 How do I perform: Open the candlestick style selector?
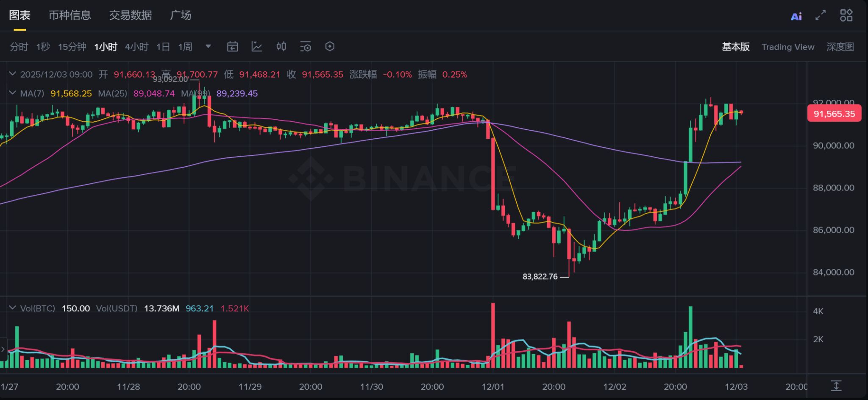[281, 47]
